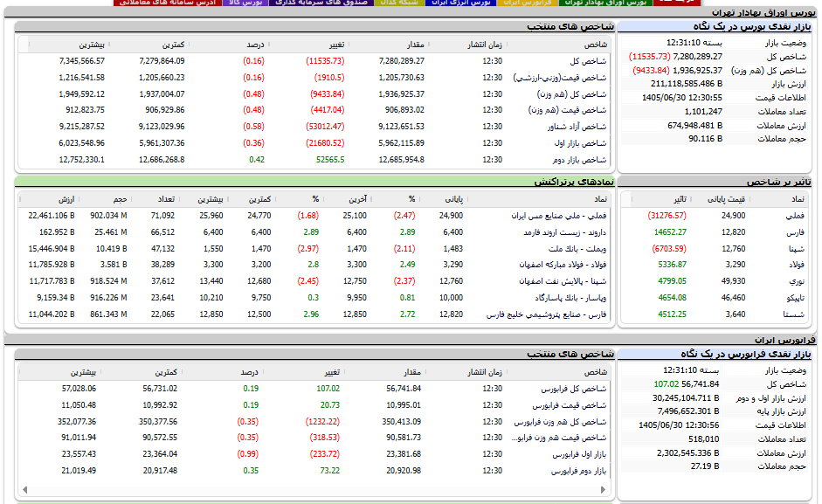Screen dimensions: 822x504
Task: Click شاخص قيمت فرابورس index row
Action: (x=315, y=405)
